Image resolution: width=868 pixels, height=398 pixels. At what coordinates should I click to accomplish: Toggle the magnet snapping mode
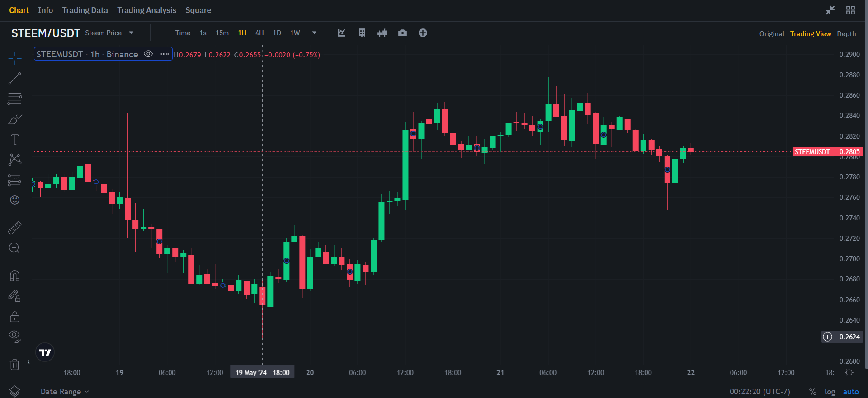(x=14, y=276)
